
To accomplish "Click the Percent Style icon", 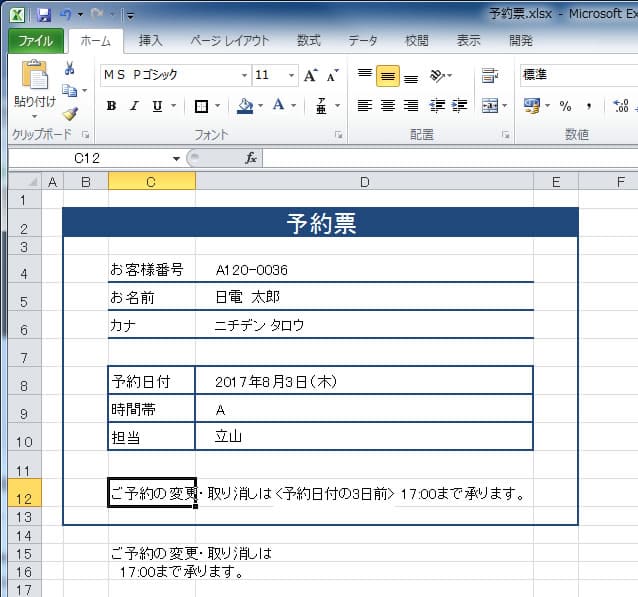I will (x=565, y=106).
